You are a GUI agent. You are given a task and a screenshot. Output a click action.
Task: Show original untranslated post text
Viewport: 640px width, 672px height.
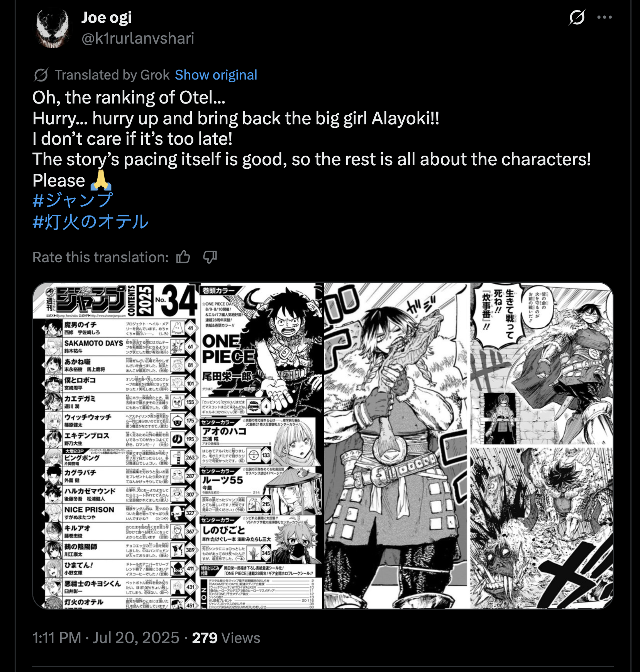point(216,75)
